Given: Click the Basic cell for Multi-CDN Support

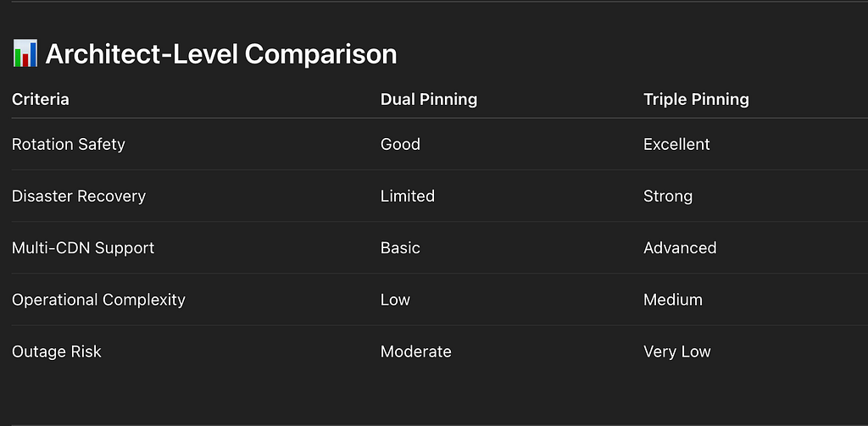Looking at the screenshot, I should (x=400, y=248).
